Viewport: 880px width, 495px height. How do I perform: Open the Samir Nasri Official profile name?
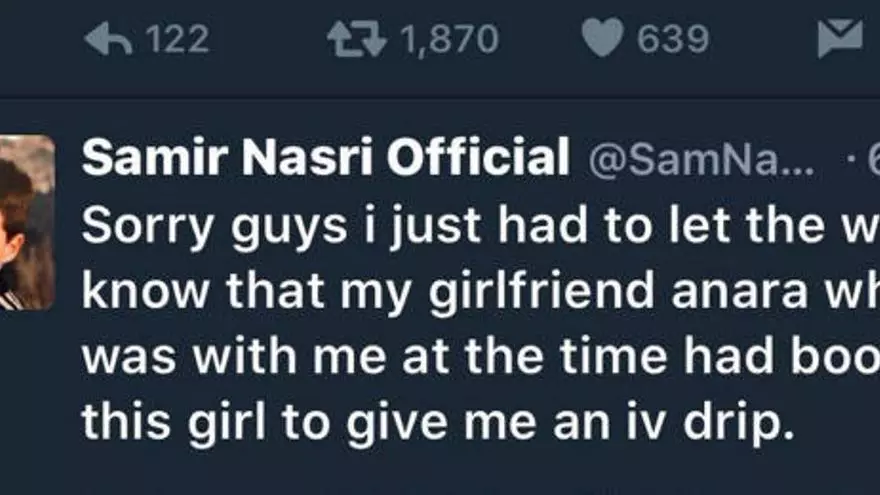[325, 158]
